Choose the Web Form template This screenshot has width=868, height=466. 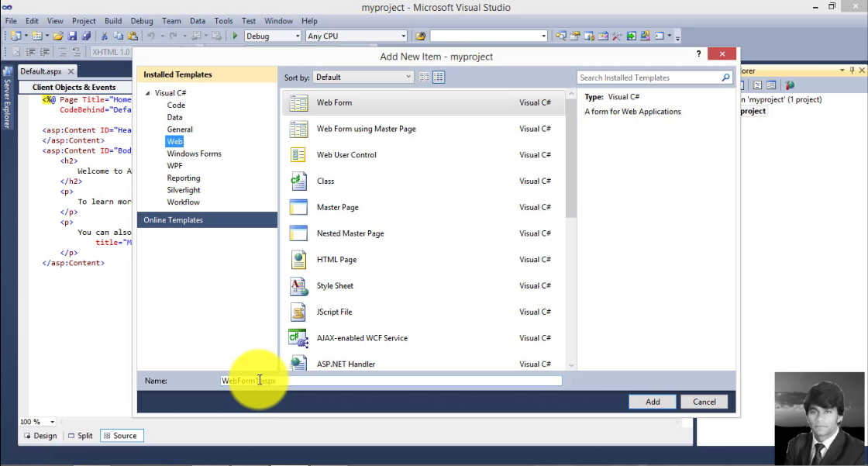tap(424, 102)
